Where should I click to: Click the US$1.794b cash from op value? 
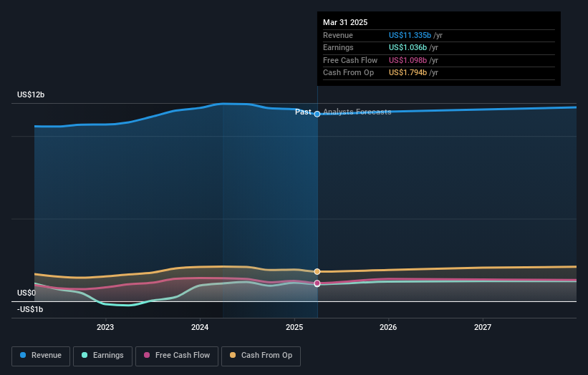(x=408, y=73)
